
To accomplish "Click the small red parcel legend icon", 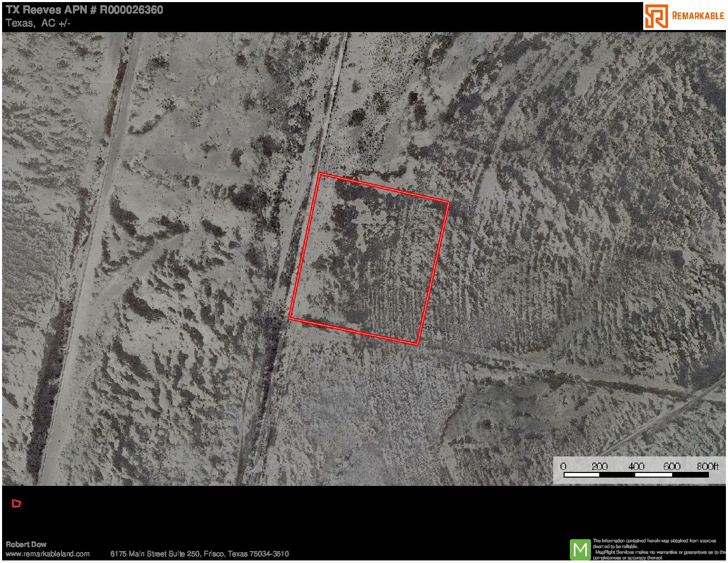I will click(17, 503).
